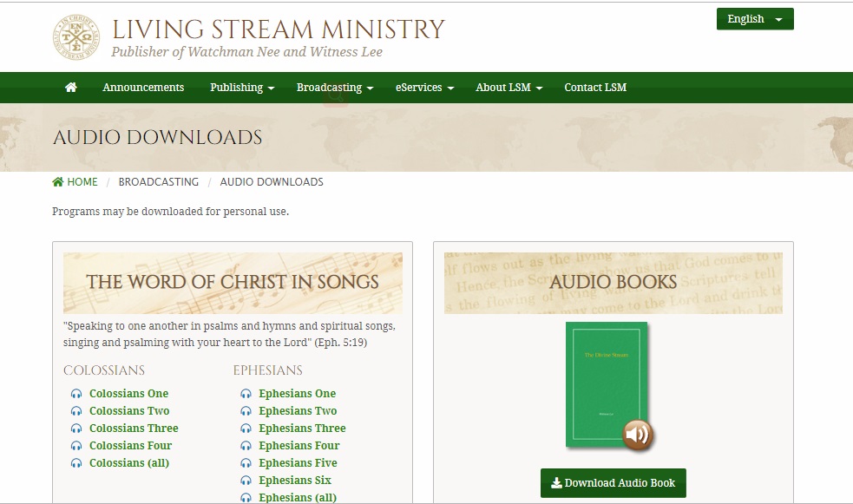The image size is (853, 504).
Task: Click AUDIO DOWNLOADS in the breadcrumb
Action: point(272,182)
